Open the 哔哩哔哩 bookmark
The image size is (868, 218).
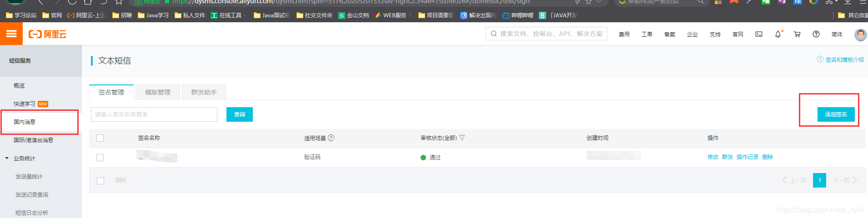click(x=518, y=15)
